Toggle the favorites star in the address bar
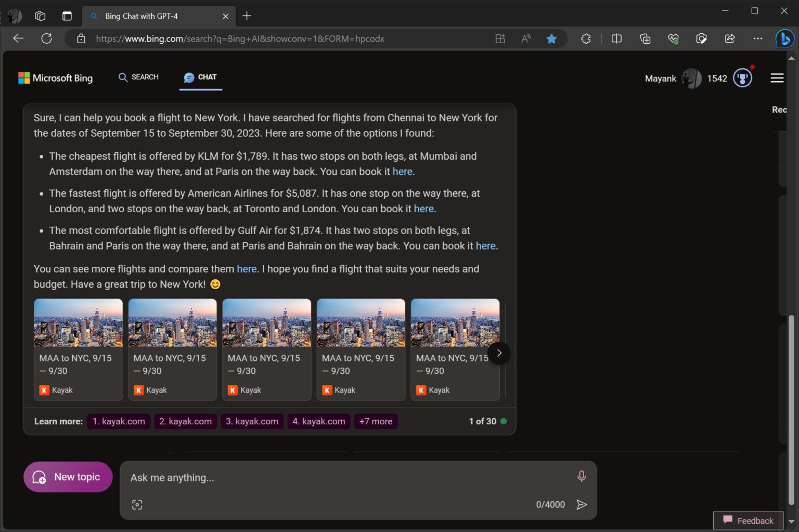This screenshot has width=799, height=532. tap(551, 38)
